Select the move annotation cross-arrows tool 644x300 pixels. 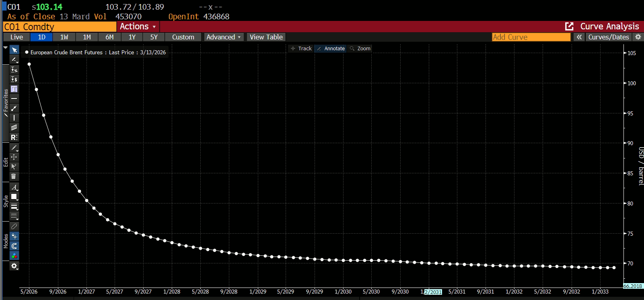coord(14,157)
